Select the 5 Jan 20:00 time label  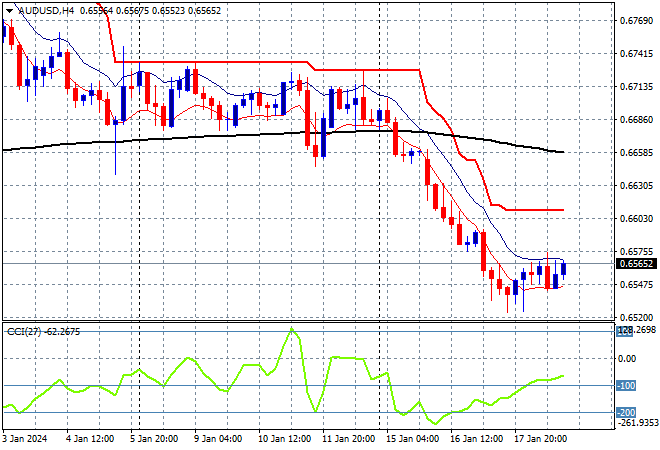(154, 439)
